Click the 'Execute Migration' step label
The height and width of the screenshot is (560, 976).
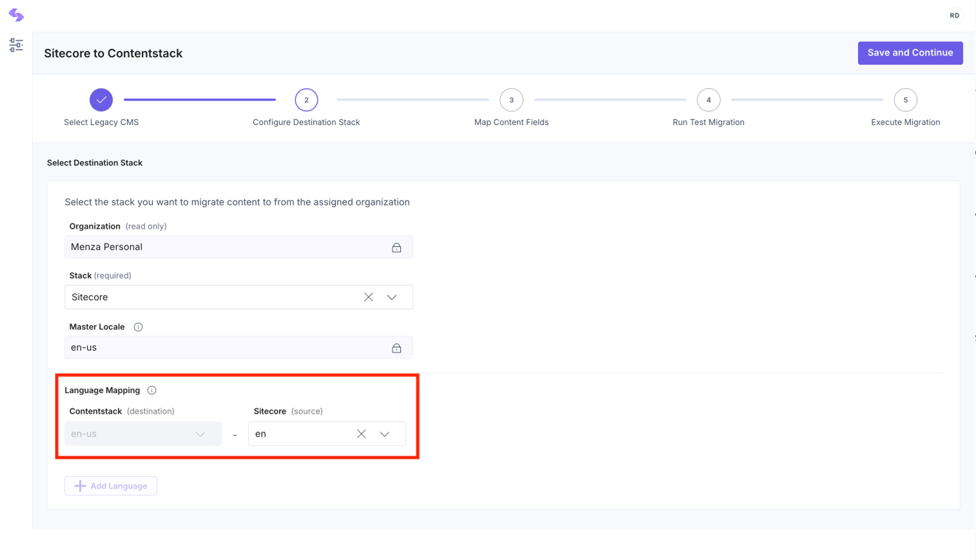click(x=905, y=122)
